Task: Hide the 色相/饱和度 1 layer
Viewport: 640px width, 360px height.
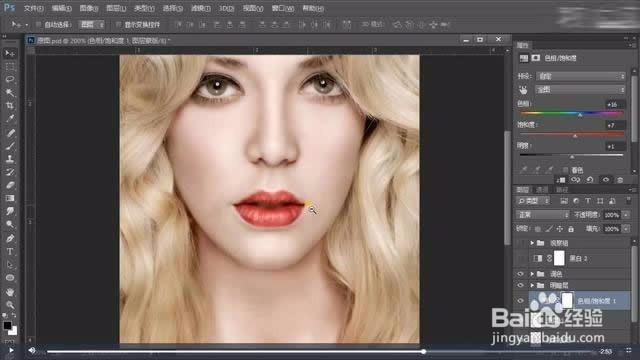Action: tap(520, 301)
